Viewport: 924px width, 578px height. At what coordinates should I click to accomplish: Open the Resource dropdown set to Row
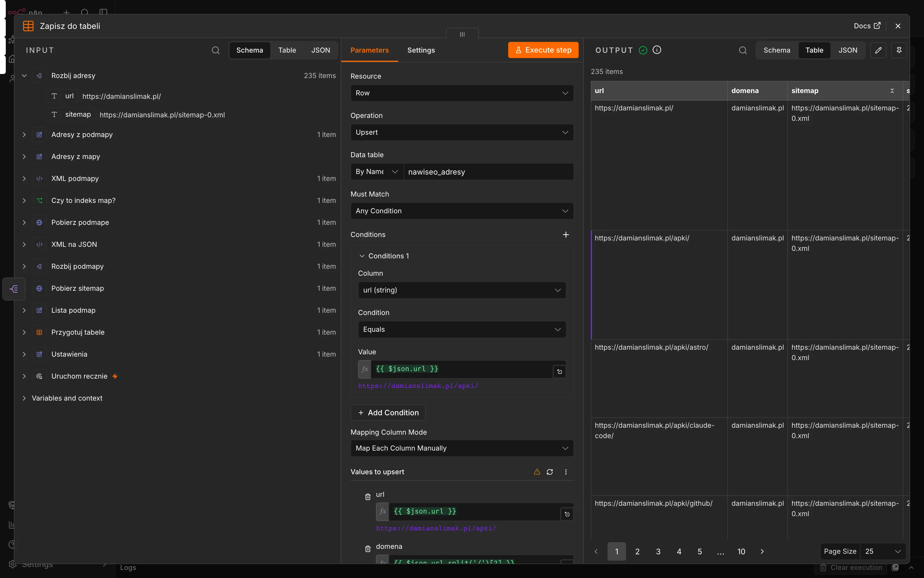coord(462,93)
